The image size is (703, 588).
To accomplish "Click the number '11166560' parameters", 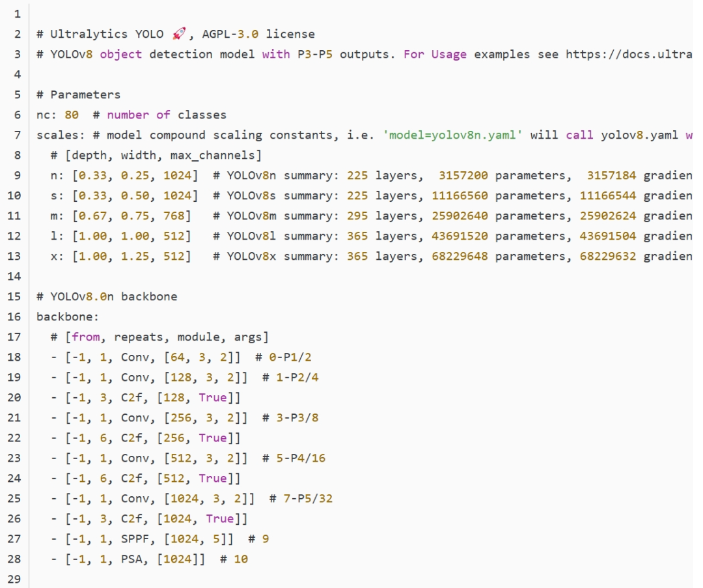I will [460, 195].
